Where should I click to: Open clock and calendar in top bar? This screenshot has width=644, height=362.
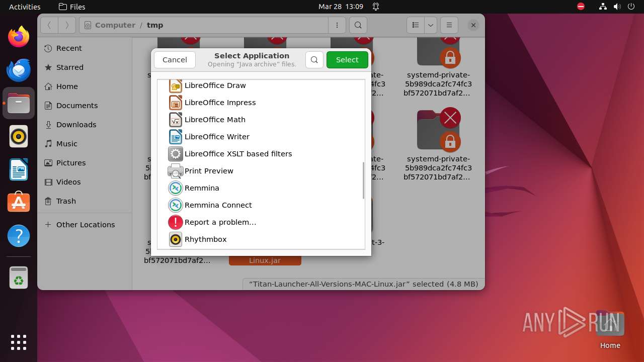tap(341, 7)
